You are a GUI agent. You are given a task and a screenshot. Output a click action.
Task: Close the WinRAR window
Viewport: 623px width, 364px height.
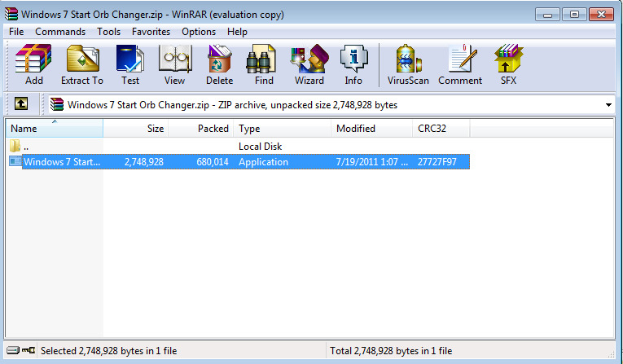pyautogui.click(x=602, y=15)
